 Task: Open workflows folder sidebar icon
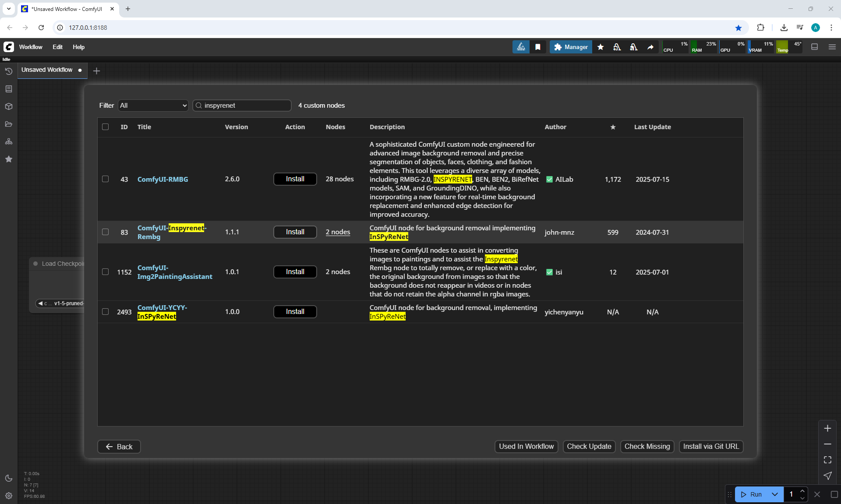[8, 124]
